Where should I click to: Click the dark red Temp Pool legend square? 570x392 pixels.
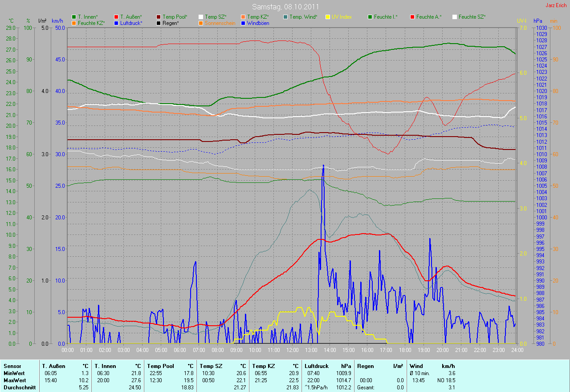(159, 17)
